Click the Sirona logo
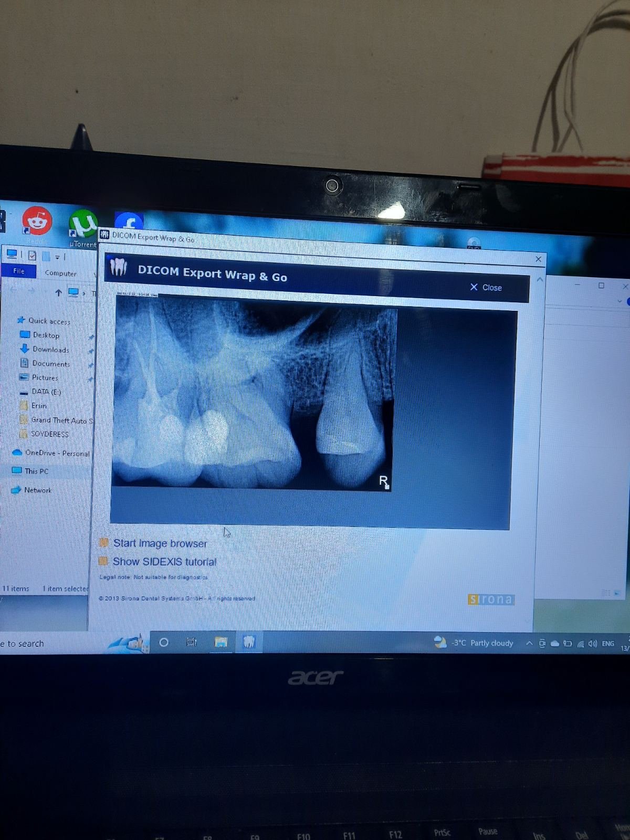The height and width of the screenshot is (840, 630). [491, 599]
